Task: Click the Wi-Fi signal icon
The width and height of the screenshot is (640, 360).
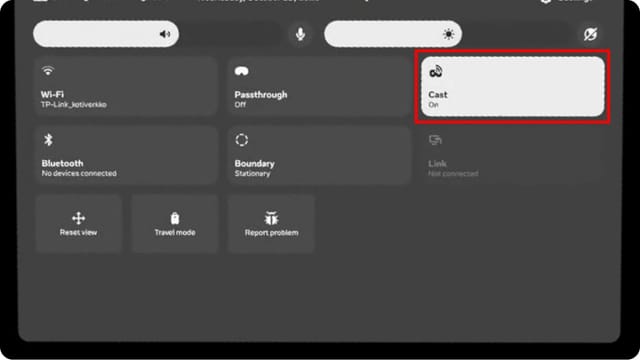Action: [48, 71]
